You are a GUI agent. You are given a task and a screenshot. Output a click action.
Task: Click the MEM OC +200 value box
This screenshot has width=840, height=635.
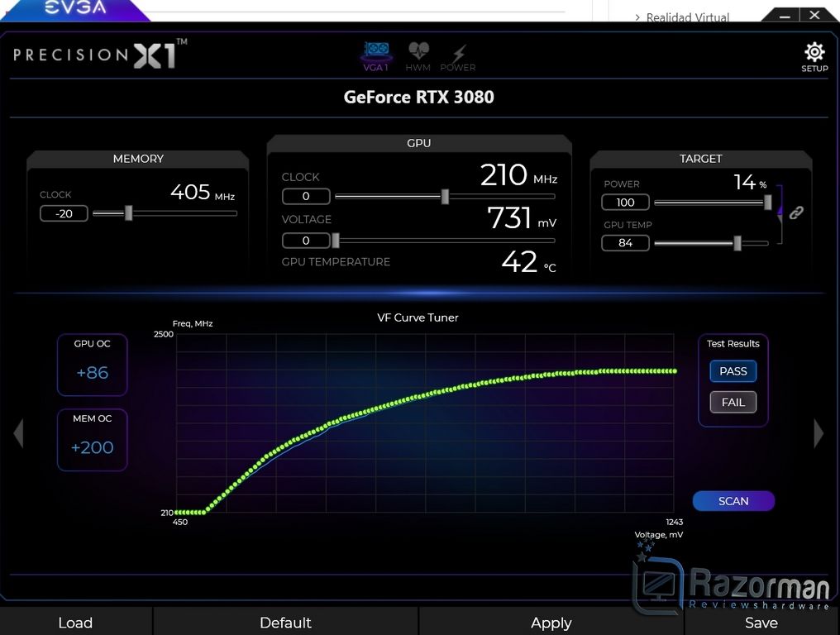coord(92,440)
